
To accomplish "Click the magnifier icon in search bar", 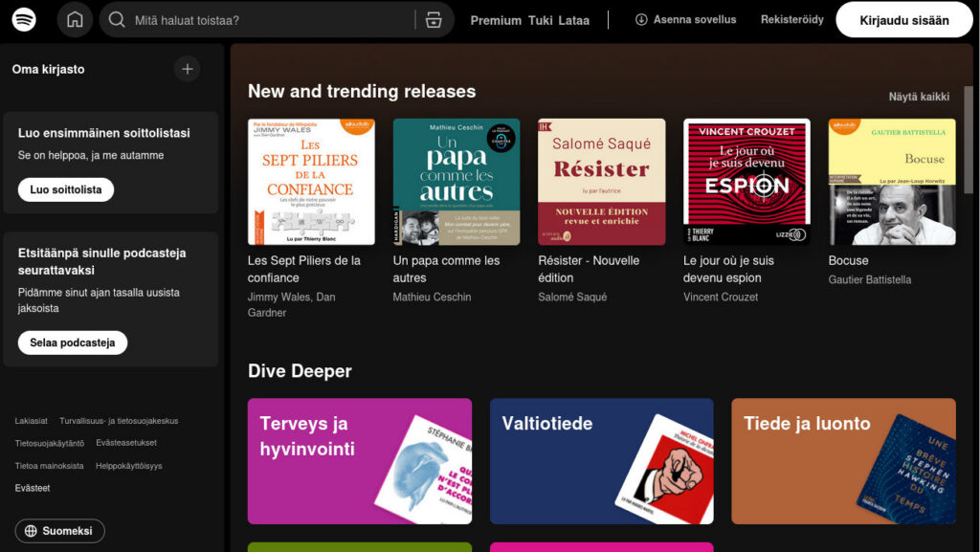I will (117, 19).
